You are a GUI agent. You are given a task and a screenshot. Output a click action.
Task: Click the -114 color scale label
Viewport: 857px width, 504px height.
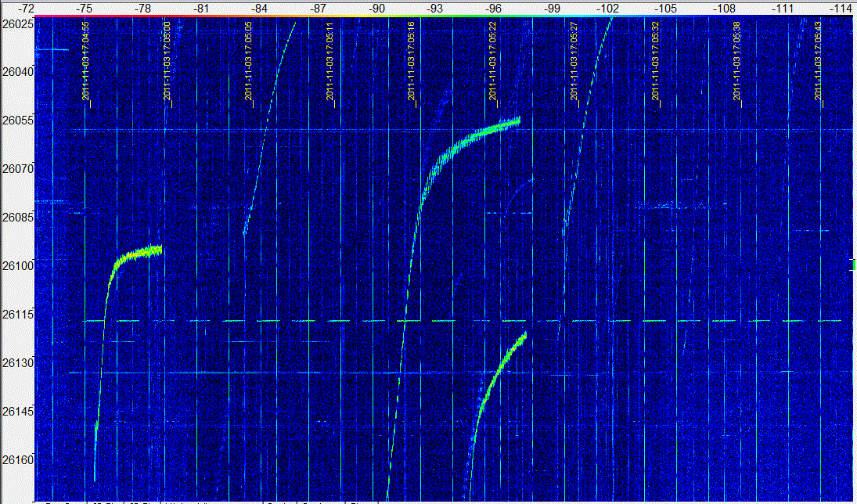[839, 8]
